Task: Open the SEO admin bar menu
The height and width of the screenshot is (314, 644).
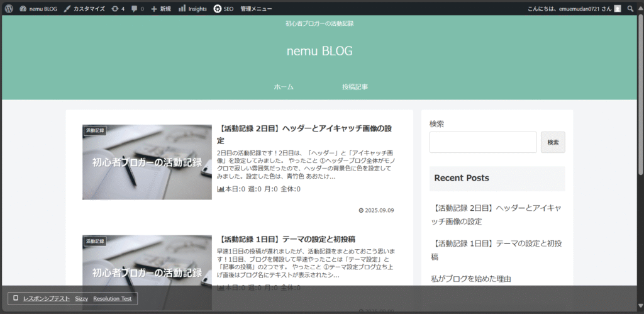Action: [223, 9]
